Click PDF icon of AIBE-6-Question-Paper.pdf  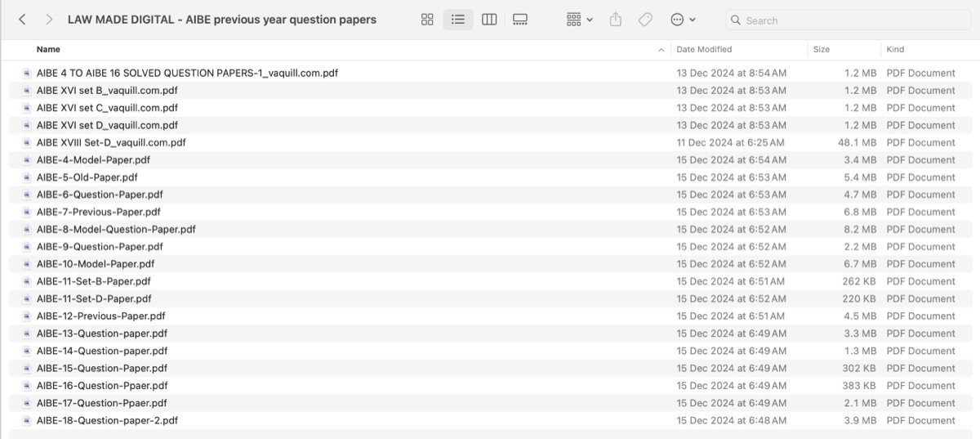coord(27,195)
